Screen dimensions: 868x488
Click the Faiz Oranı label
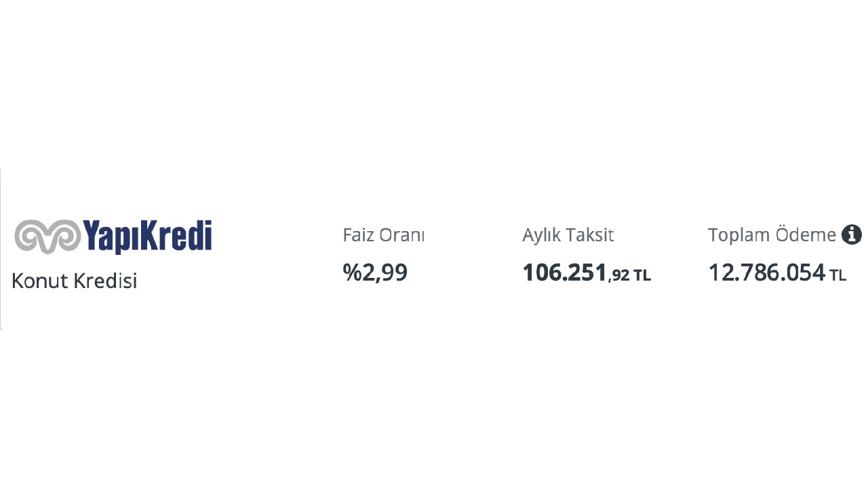point(383,235)
